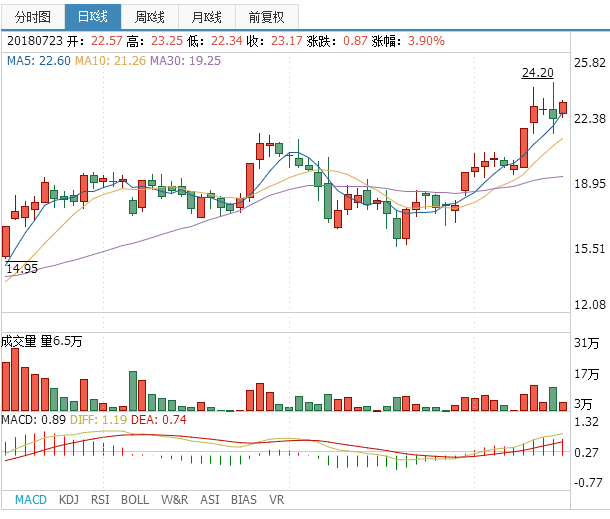
Task: Click the 前复权 adjustment tab
Action: click(266, 16)
